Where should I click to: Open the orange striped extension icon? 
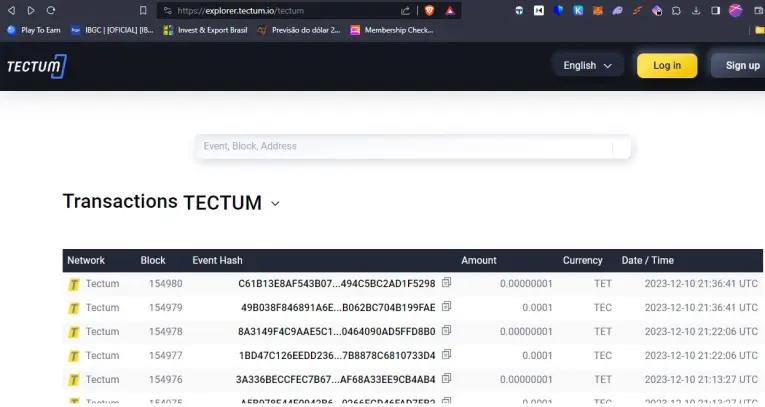[x=637, y=10]
